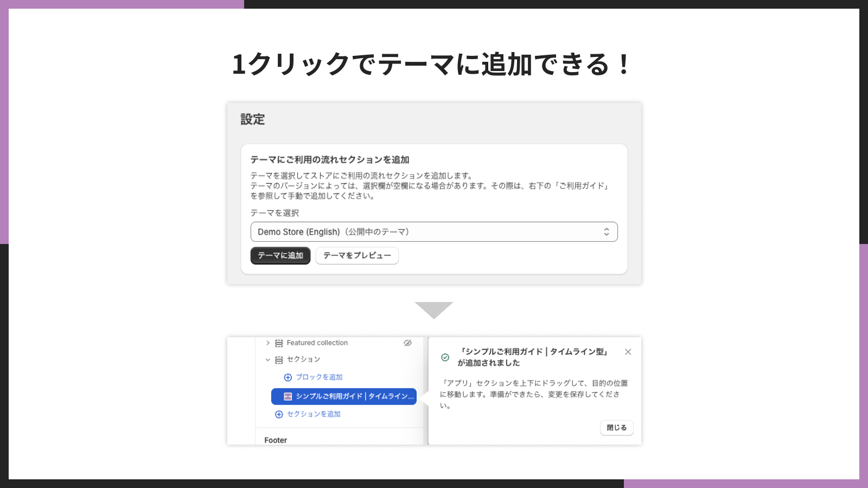
Task: Select the シンプルご利用ガイド｜タイムライン block
Action: pos(344,396)
